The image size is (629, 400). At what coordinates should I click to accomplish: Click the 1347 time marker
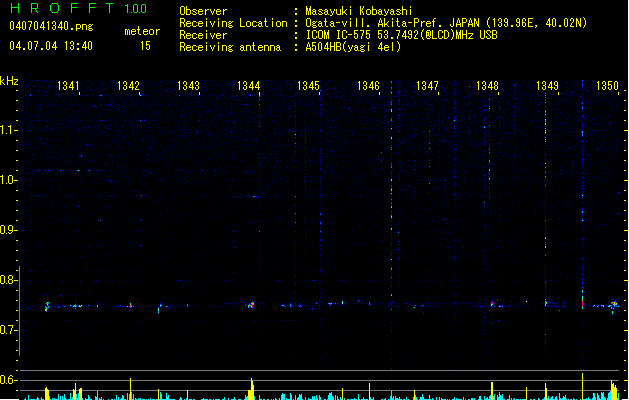tap(427, 85)
